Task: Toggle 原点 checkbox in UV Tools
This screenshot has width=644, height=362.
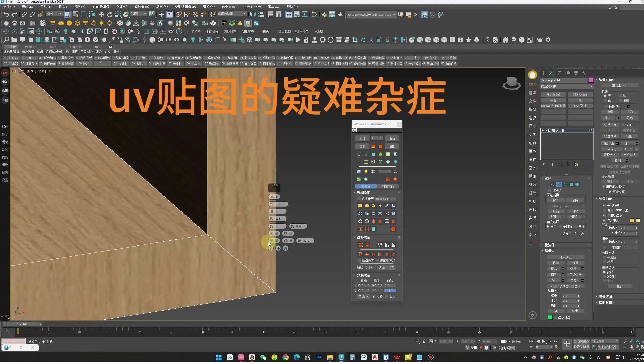Action: 387,297
